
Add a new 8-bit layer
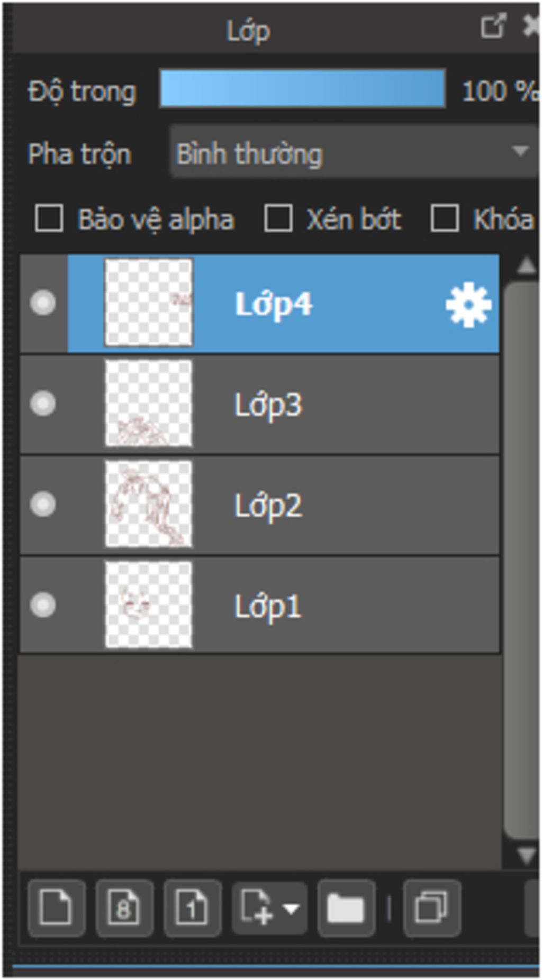124,908
